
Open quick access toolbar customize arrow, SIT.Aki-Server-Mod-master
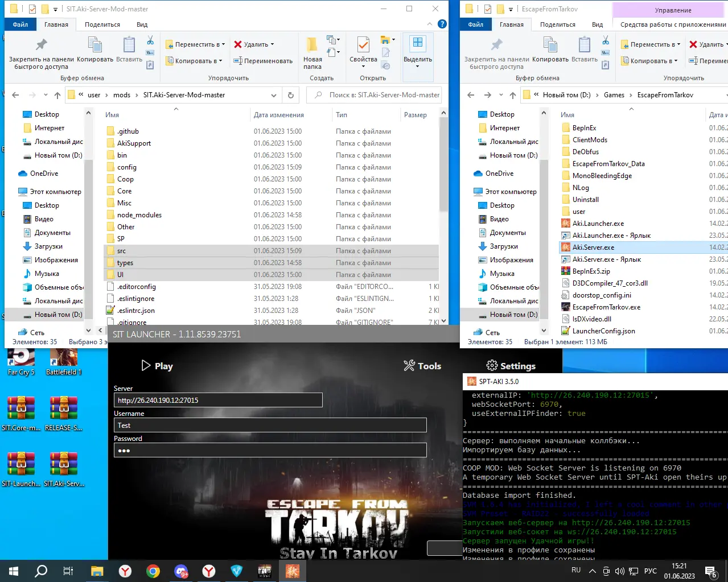click(55, 9)
